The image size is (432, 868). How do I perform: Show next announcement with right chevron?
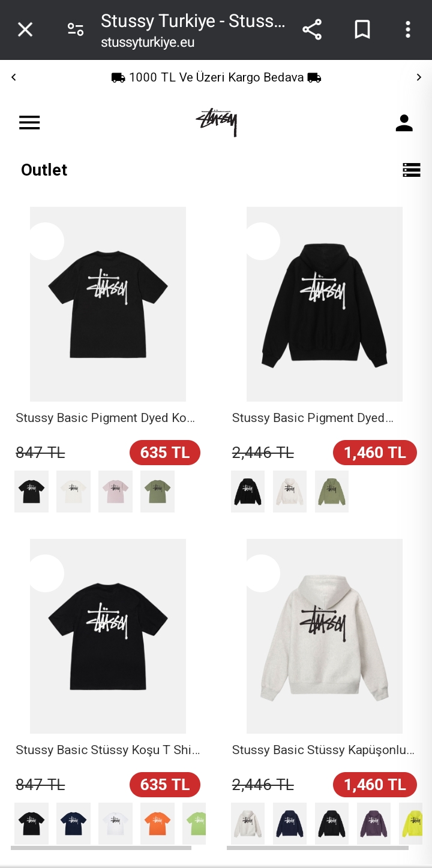coord(419,77)
